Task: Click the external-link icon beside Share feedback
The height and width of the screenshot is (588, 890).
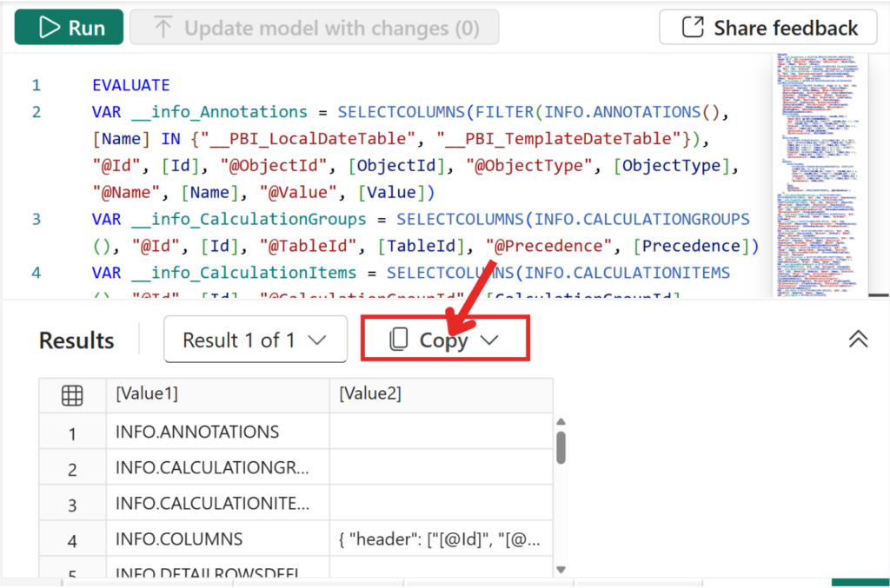Action: click(691, 27)
